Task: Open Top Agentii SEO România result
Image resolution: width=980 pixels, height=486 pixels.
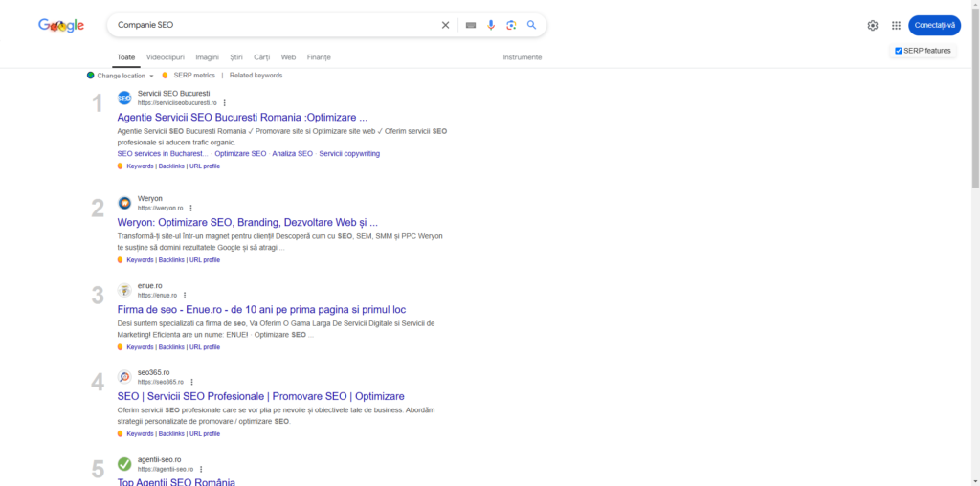Action: 176,482
